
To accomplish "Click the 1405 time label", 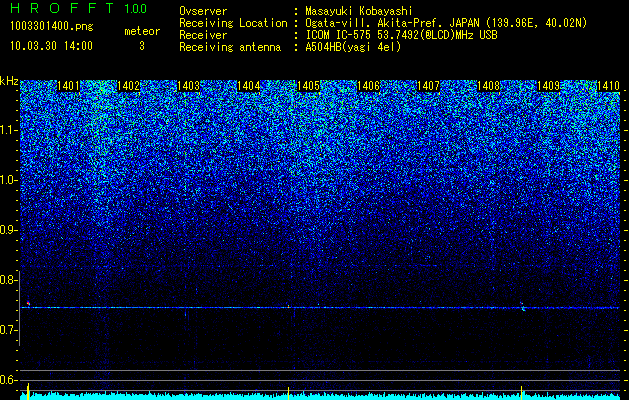I will click(x=308, y=86).
